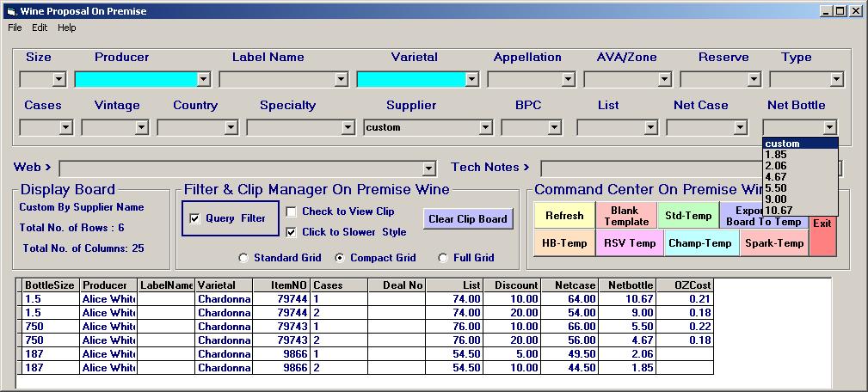Expand the Label Name dropdown

pyautogui.click(x=342, y=80)
